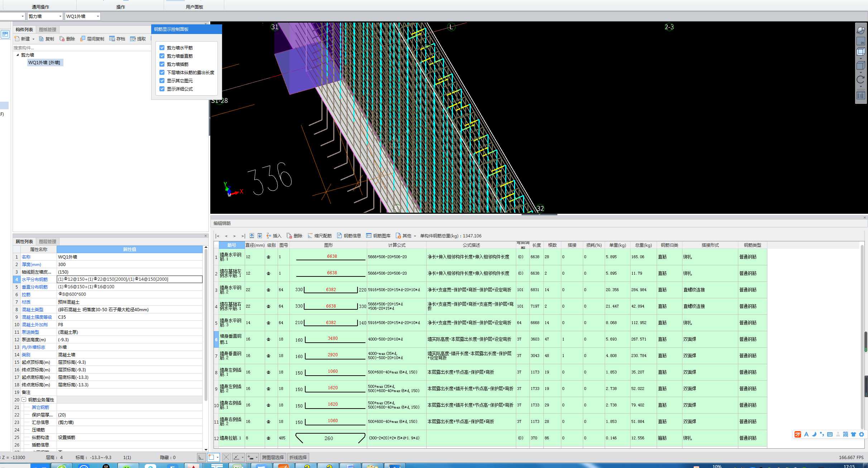Click 层间复制 in the component toolbar

click(x=92, y=39)
